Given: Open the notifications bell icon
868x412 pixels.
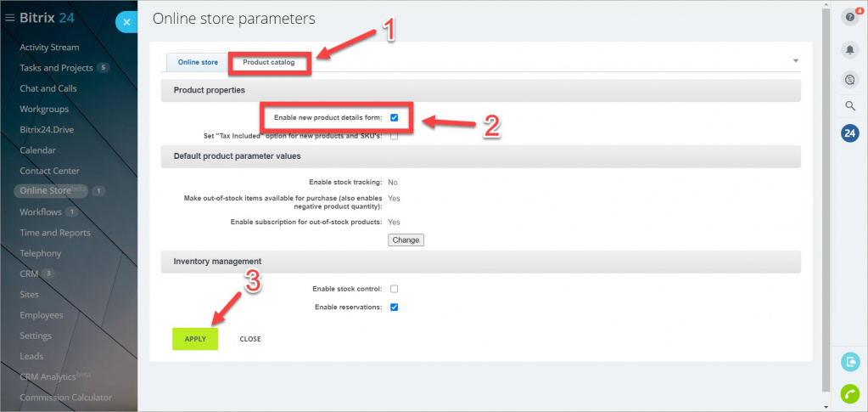Looking at the screenshot, I should [x=849, y=50].
